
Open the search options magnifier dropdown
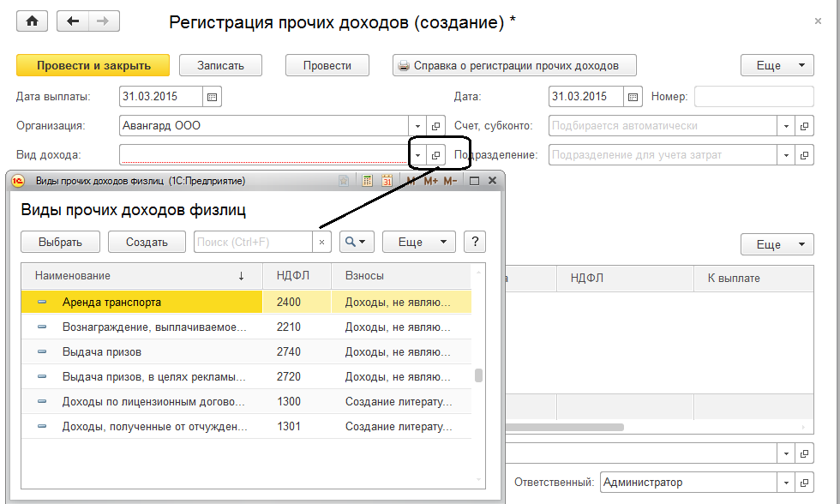click(357, 242)
